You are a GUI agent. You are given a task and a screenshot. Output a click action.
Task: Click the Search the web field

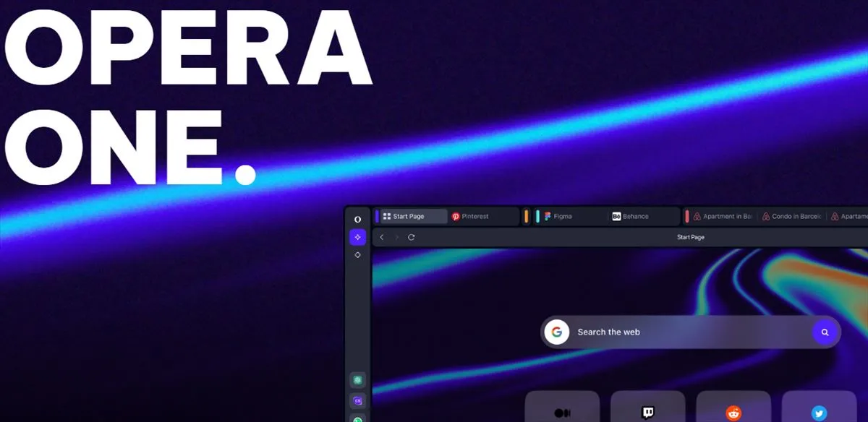pyautogui.click(x=691, y=332)
